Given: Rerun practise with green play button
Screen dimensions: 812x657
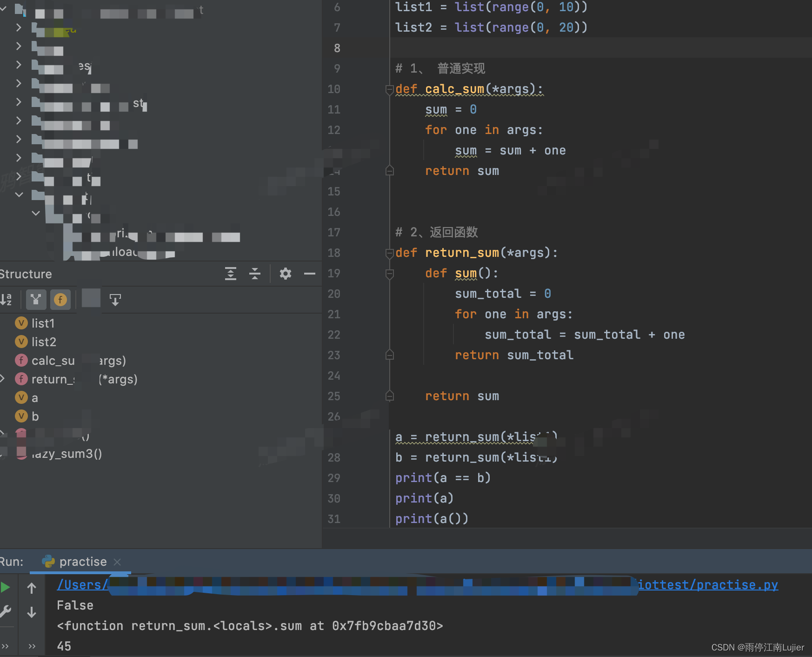Looking at the screenshot, I should pyautogui.click(x=6, y=587).
